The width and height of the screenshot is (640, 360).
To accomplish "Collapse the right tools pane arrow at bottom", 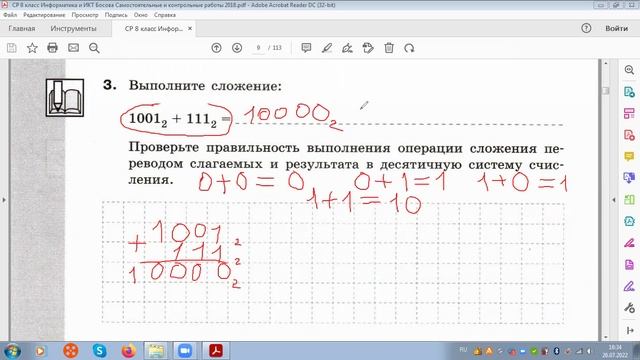I will click(x=629, y=330).
